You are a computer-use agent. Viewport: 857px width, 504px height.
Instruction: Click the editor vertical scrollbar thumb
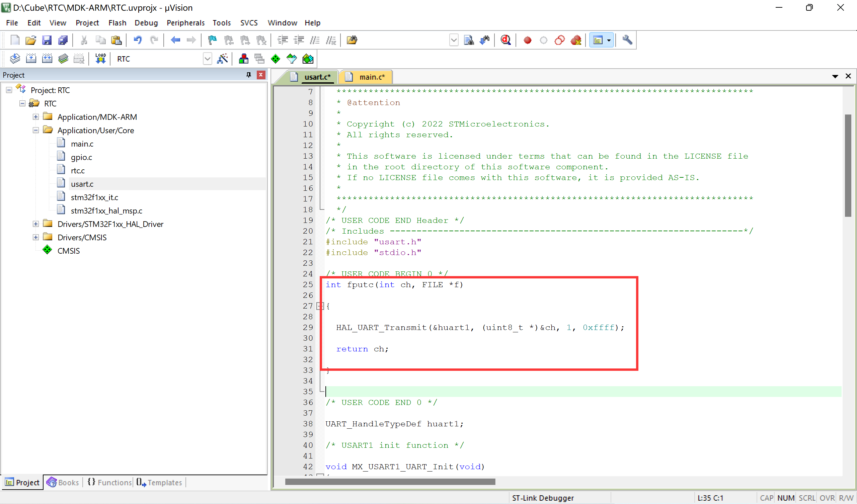pyautogui.click(x=848, y=166)
